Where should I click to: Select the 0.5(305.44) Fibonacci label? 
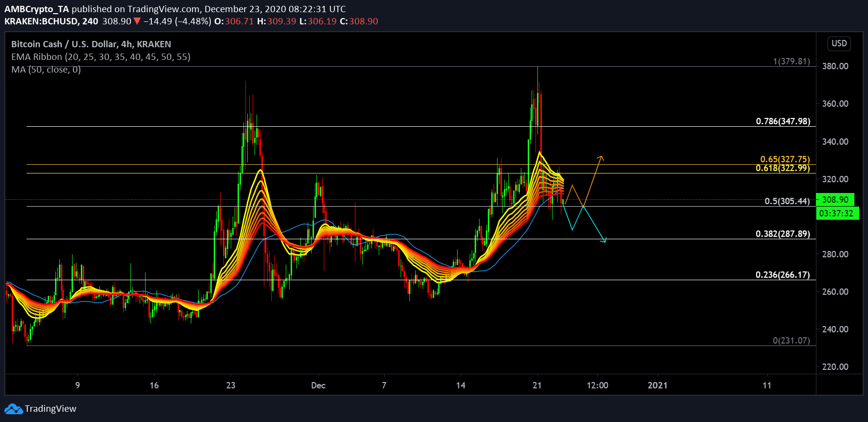pyautogui.click(x=787, y=201)
